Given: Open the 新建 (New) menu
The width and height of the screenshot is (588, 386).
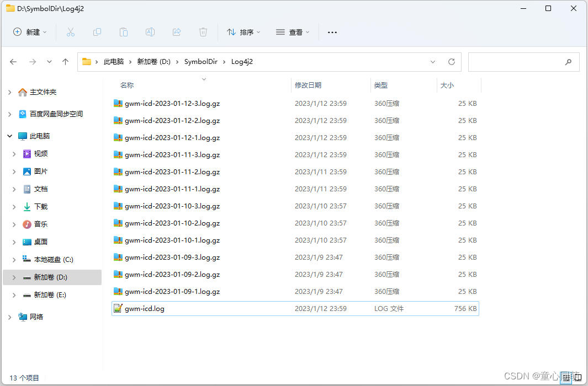Looking at the screenshot, I should 29,32.
